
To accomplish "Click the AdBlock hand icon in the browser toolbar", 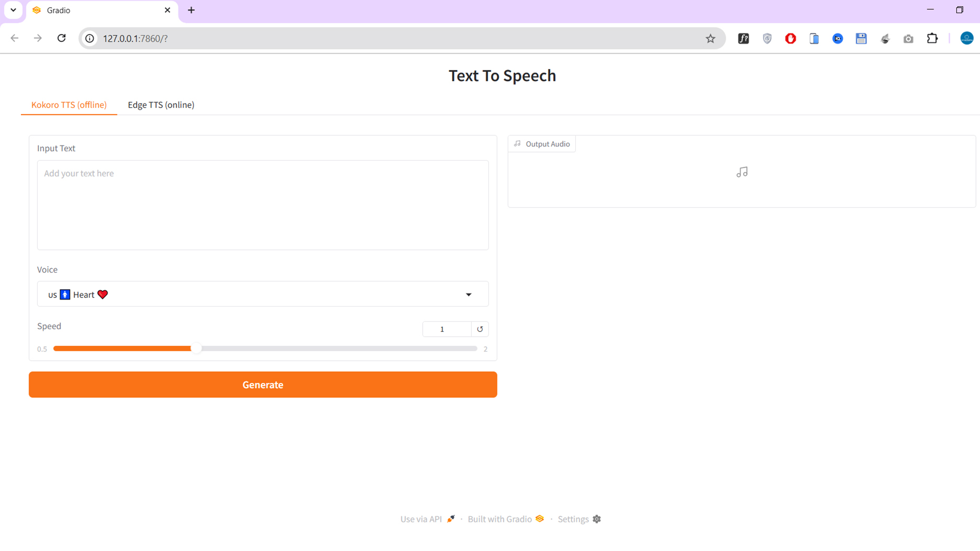I will (790, 38).
